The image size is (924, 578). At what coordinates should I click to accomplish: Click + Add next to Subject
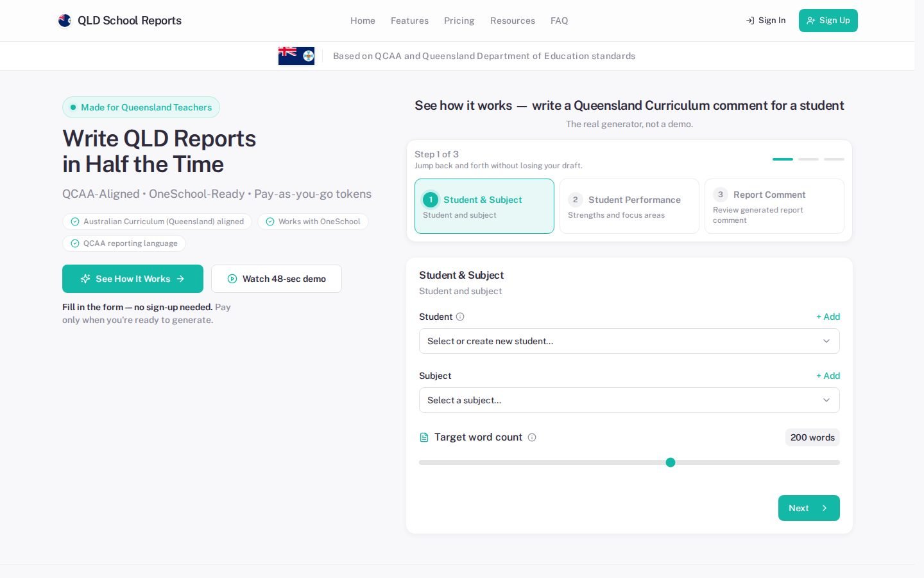click(828, 376)
